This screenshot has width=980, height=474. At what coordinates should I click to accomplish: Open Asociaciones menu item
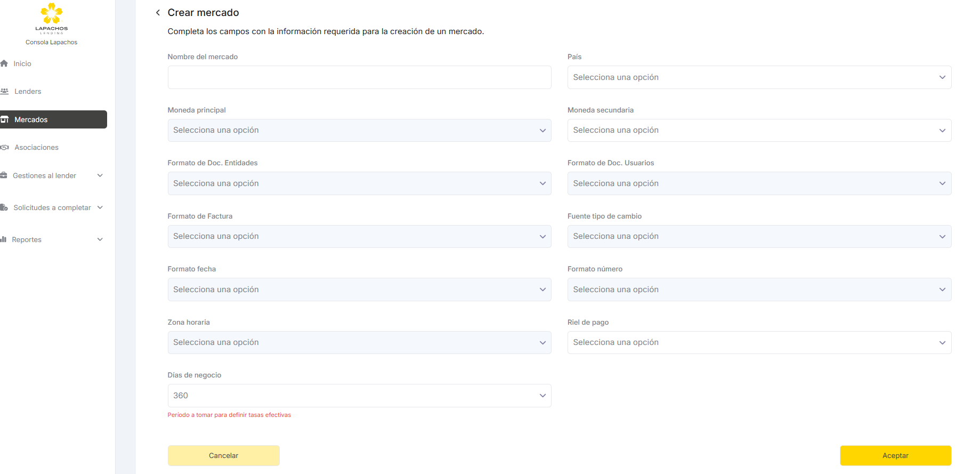[36, 148]
